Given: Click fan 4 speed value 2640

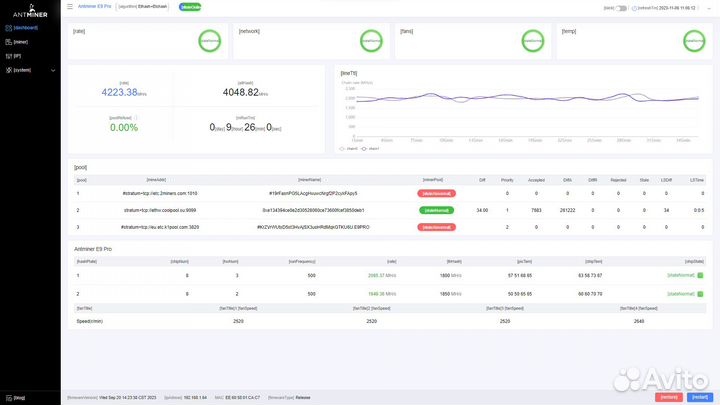Looking at the screenshot, I should 639,321.
